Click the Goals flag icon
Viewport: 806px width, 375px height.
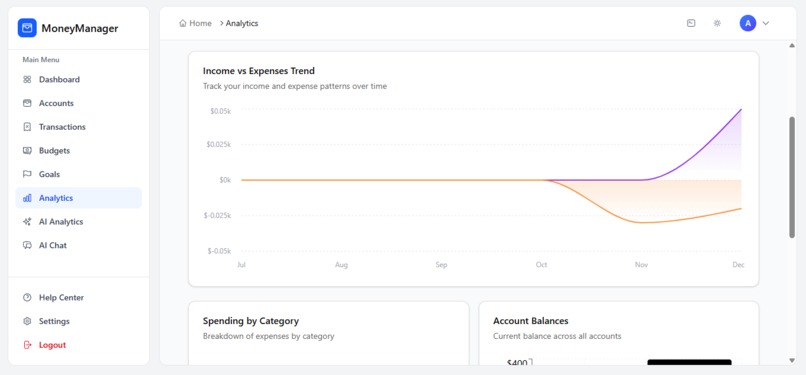coord(27,174)
